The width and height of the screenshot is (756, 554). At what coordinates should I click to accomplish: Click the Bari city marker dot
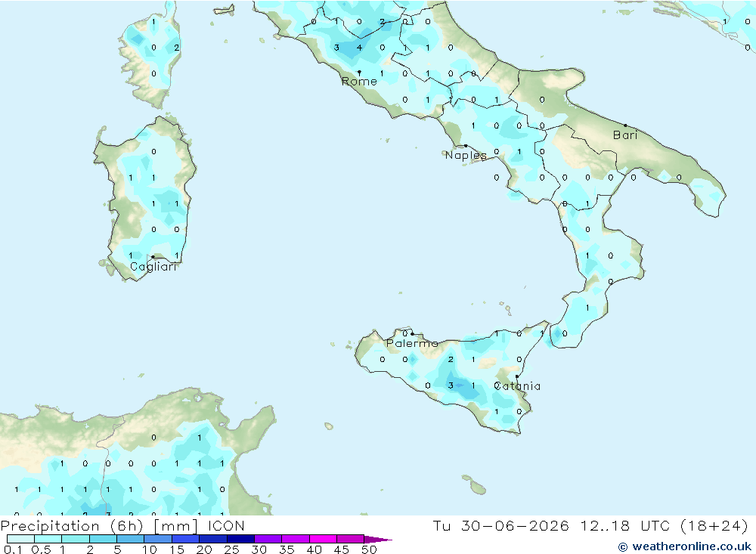[x=625, y=125]
